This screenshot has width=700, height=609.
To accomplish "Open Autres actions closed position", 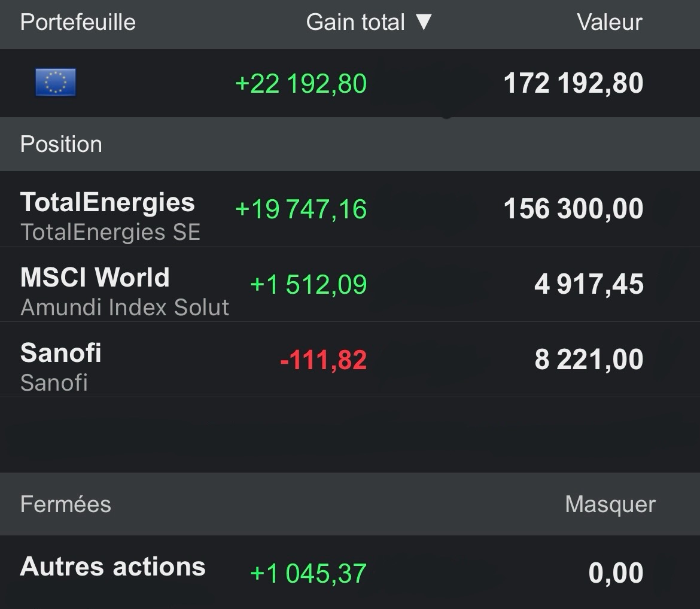I will pyautogui.click(x=350, y=573).
